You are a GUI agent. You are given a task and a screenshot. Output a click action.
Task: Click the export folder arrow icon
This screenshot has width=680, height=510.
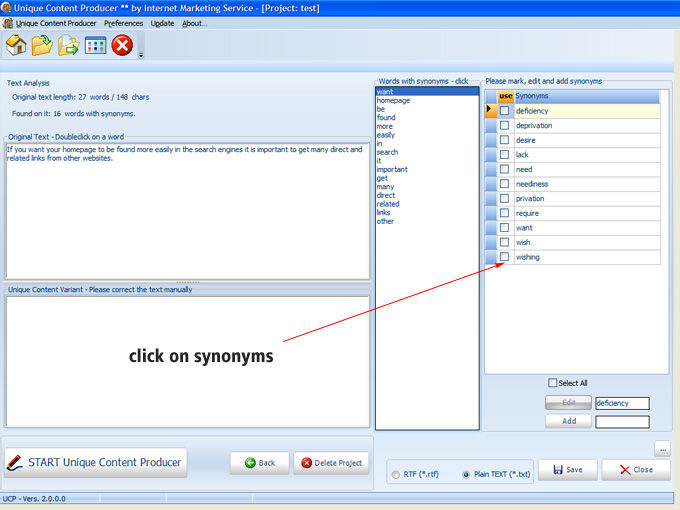coord(69,45)
